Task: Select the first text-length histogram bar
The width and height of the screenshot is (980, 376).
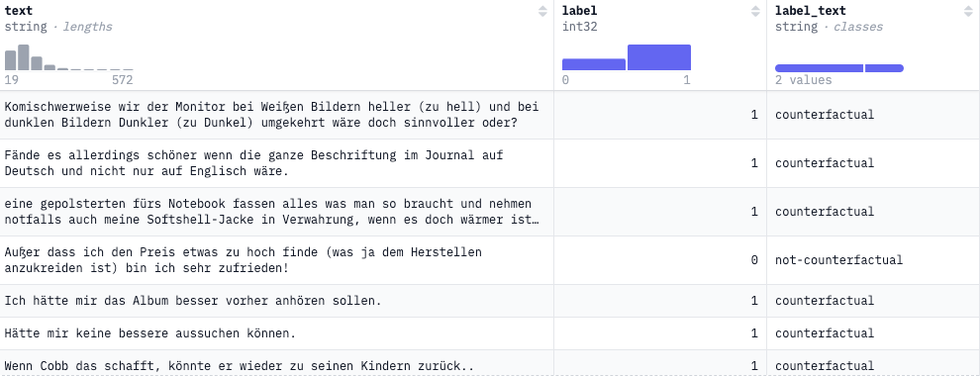Action: click(11, 60)
